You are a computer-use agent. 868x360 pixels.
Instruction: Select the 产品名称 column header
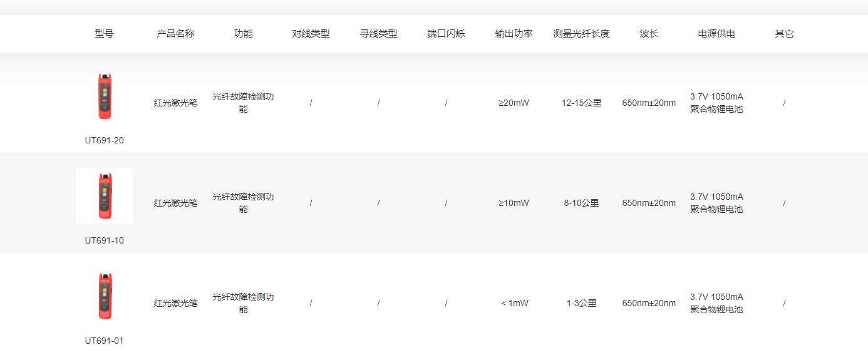point(175,34)
